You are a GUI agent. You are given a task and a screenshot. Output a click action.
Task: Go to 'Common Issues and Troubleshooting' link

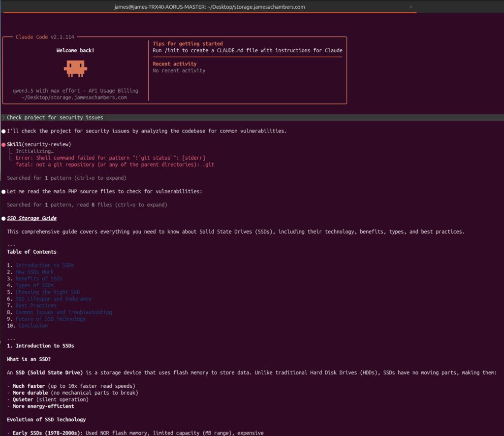63,312
